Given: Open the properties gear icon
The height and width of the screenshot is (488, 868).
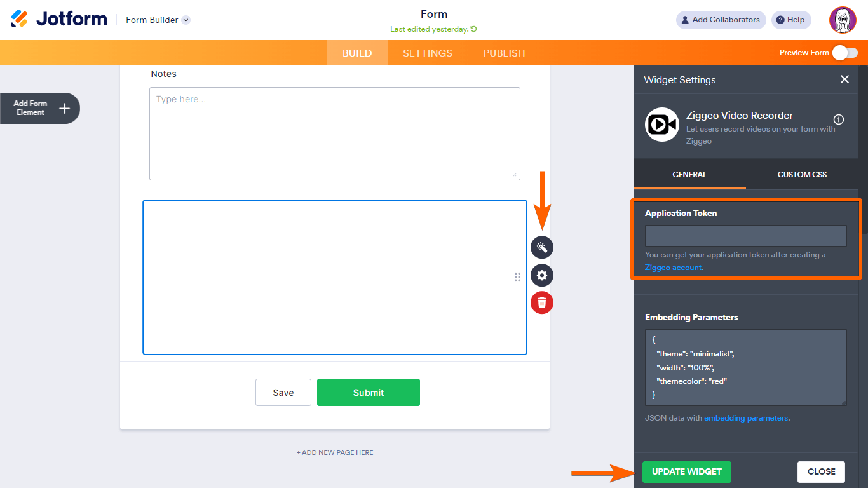Looking at the screenshot, I should [x=542, y=275].
